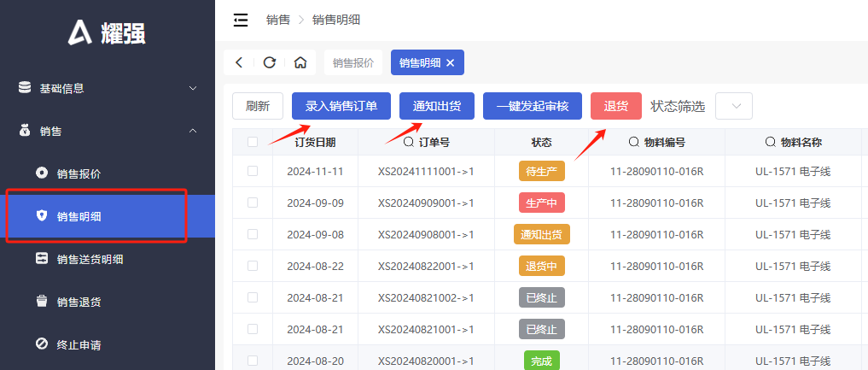The width and height of the screenshot is (868, 370).
Task: Click the 通知出货 button
Action: point(437,106)
